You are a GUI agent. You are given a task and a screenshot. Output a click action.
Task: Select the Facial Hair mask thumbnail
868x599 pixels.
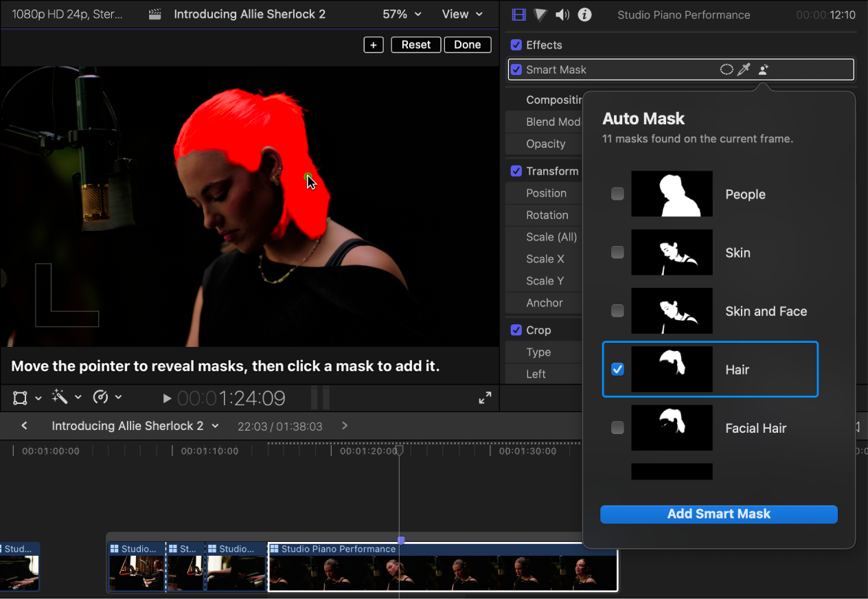tap(672, 428)
